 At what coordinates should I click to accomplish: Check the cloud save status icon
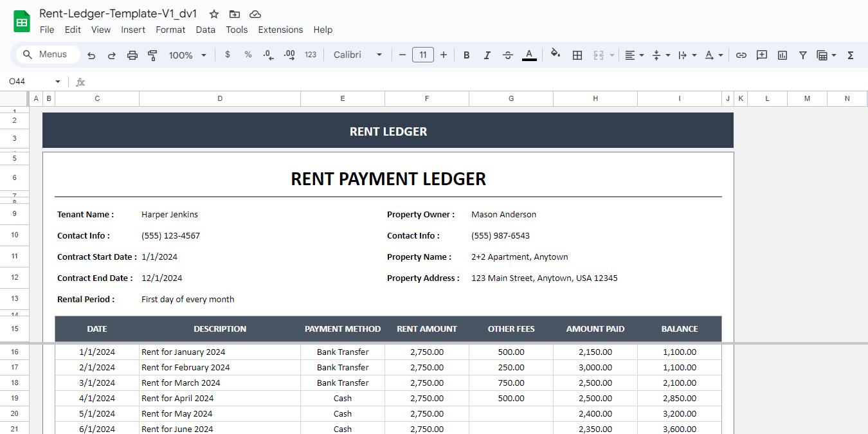(x=255, y=14)
